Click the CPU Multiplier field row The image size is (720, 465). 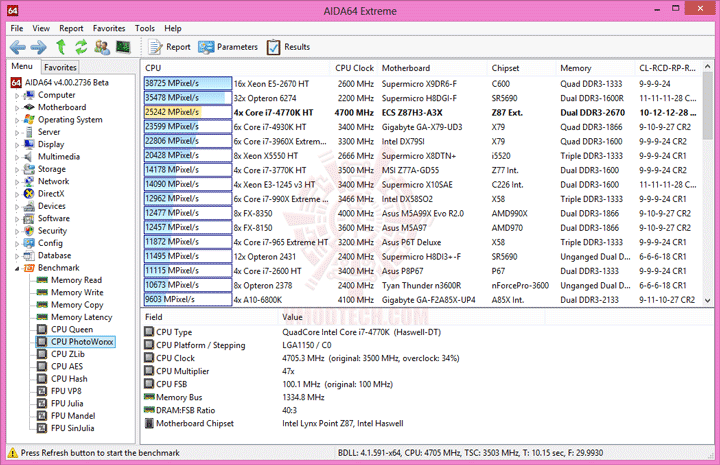[427, 371]
